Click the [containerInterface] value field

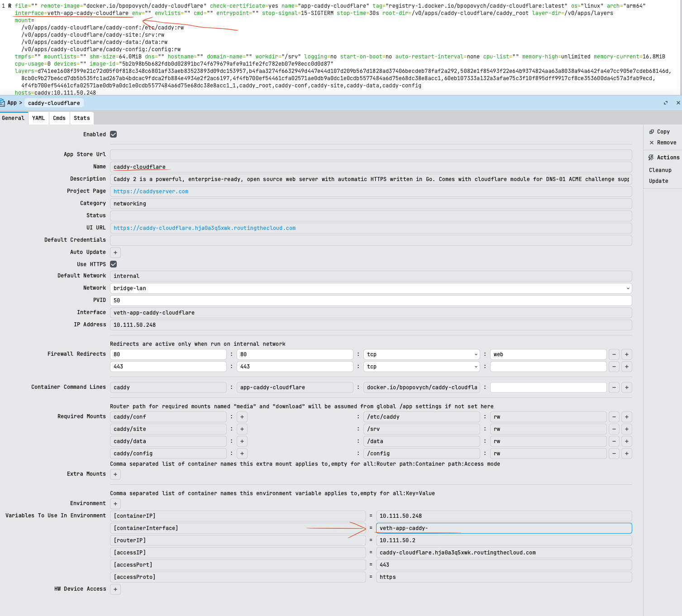[x=504, y=528]
